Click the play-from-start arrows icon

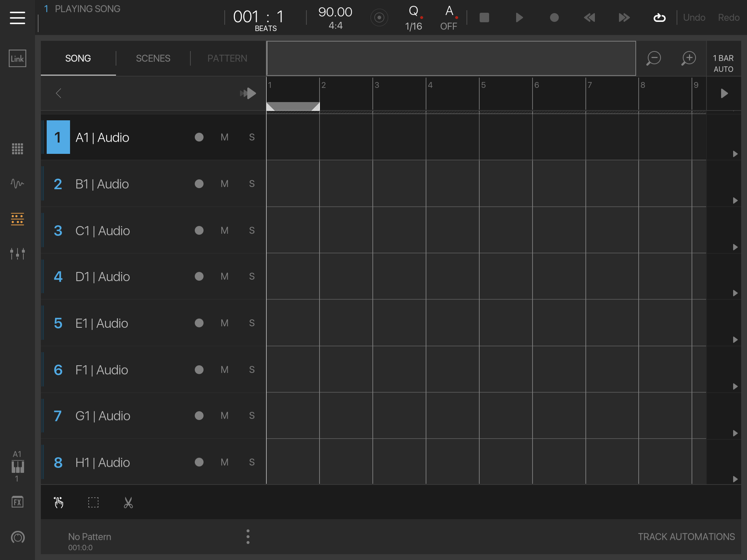point(248,93)
